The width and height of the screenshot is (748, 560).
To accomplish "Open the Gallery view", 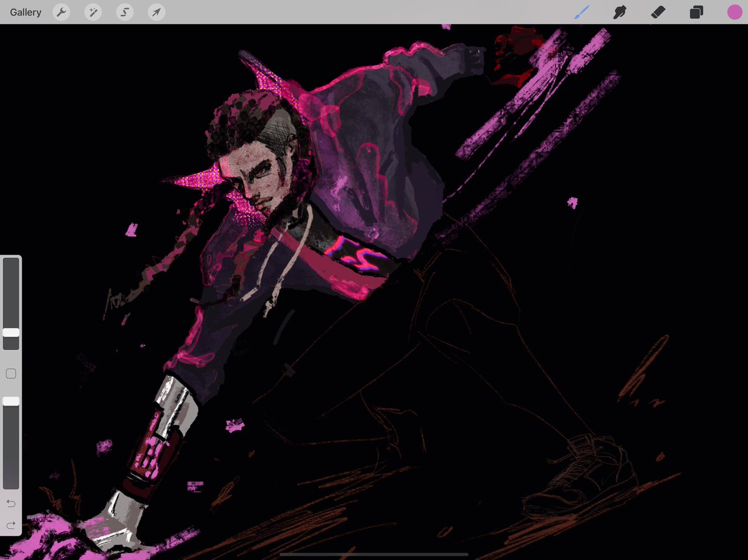I will pyautogui.click(x=26, y=12).
